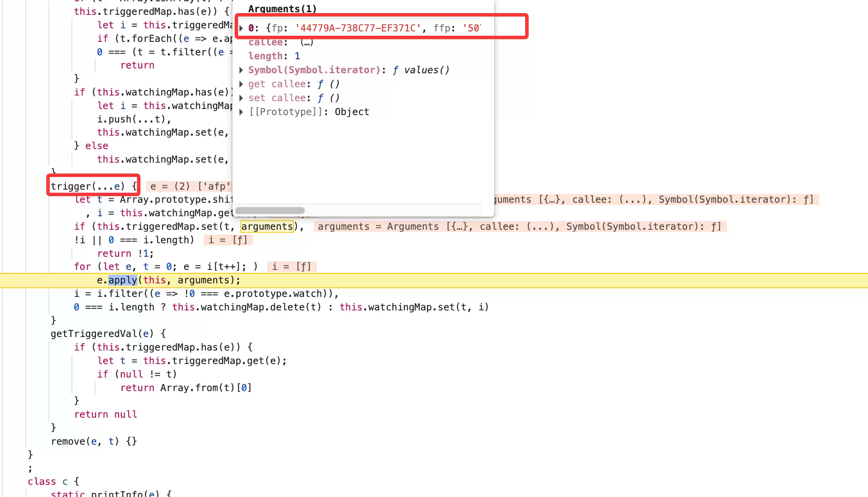Screen dimensions: 868x497
Task: Click the i.filter prototype.watch line
Action: point(206,294)
